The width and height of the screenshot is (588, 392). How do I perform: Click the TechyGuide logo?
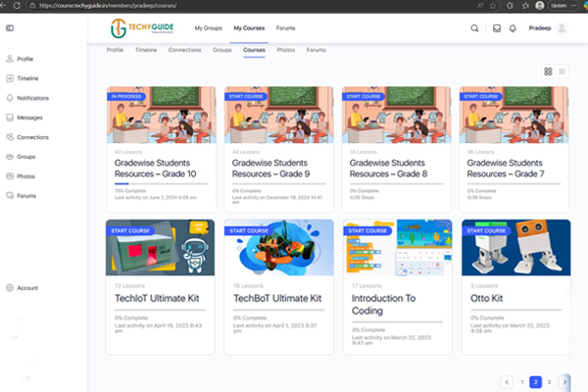click(x=142, y=28)
